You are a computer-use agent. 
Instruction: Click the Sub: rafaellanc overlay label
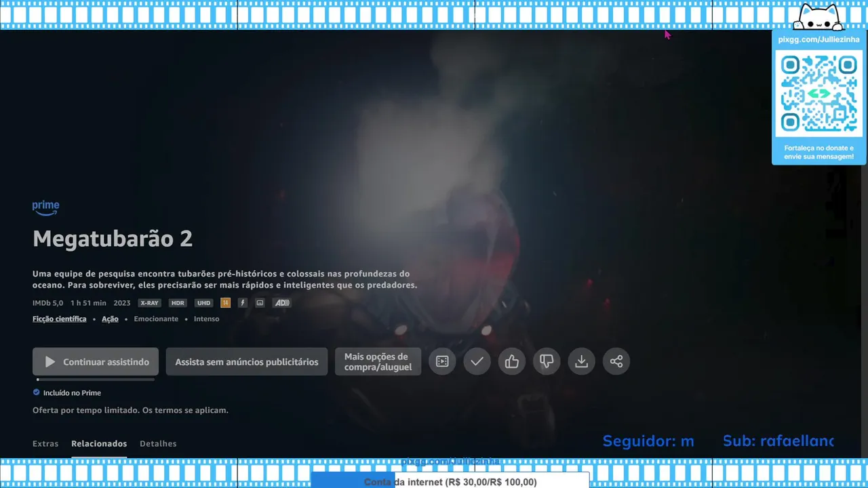[778, 441]
